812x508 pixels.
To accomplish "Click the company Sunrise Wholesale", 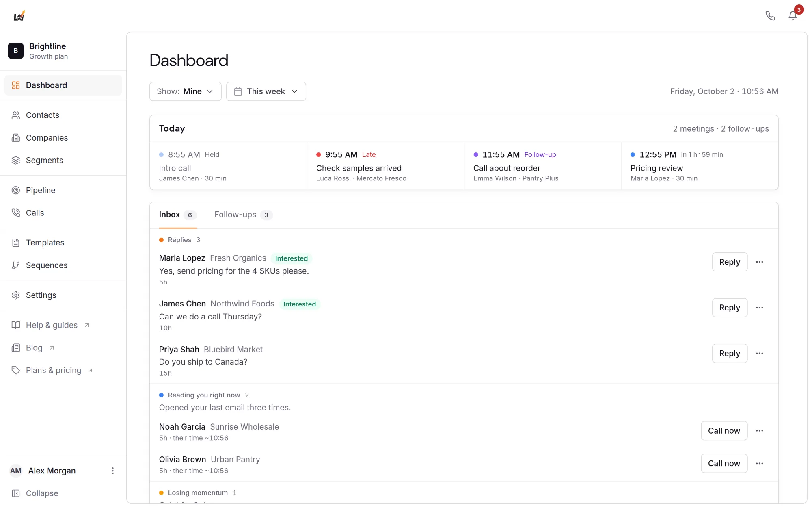I will (x=244, y=427).
